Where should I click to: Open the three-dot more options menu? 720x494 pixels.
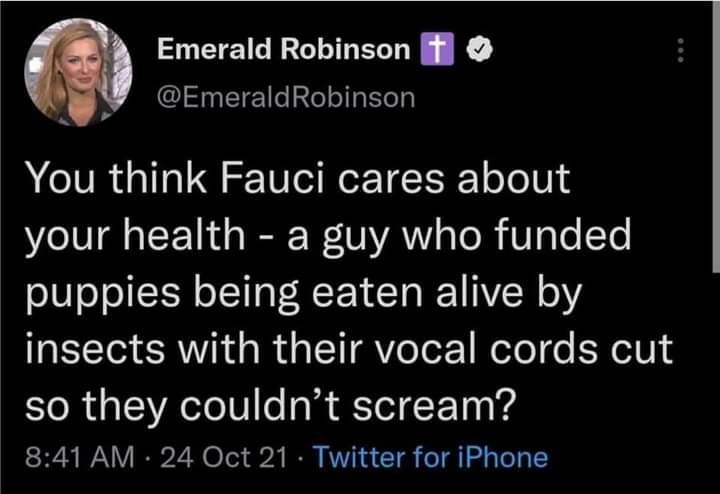(x=682, y=51)
